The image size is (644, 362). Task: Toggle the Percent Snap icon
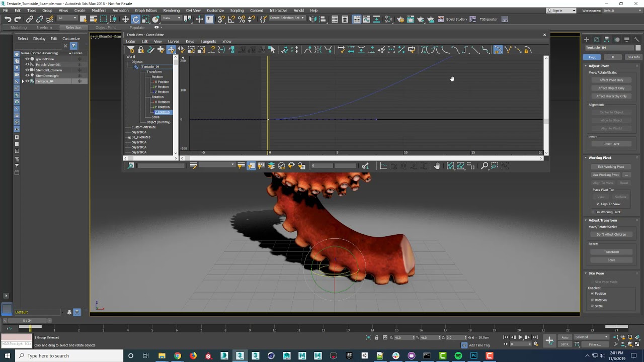pyautogui.click(x=242, y=19)
